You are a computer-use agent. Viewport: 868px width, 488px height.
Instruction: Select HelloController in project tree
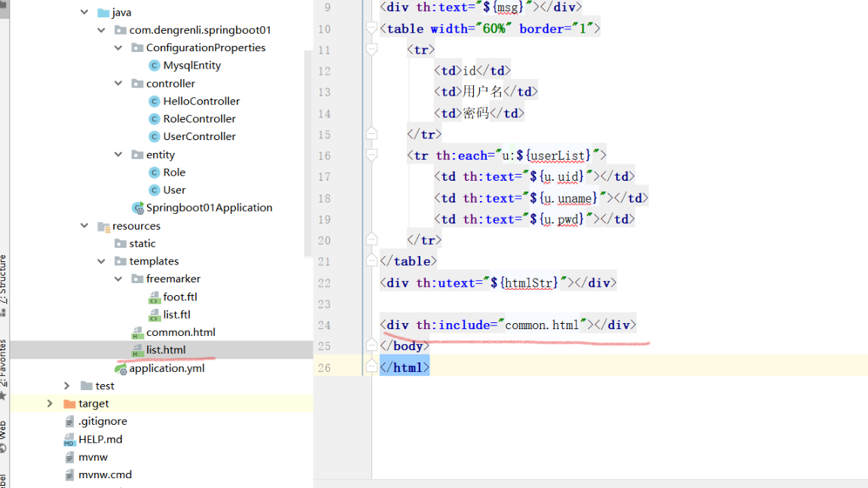(x=201, y=101)
